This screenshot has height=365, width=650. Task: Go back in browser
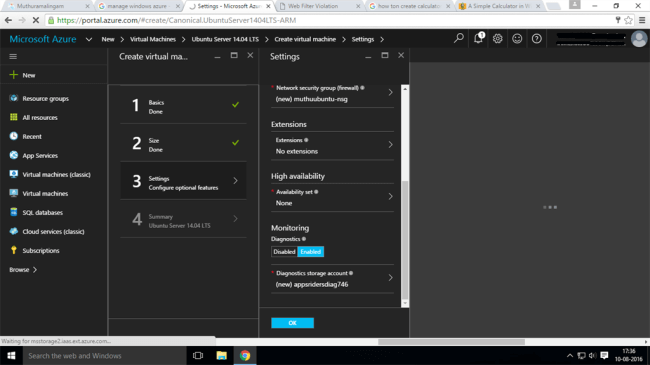pyautogui.click(x=8, y=20)
